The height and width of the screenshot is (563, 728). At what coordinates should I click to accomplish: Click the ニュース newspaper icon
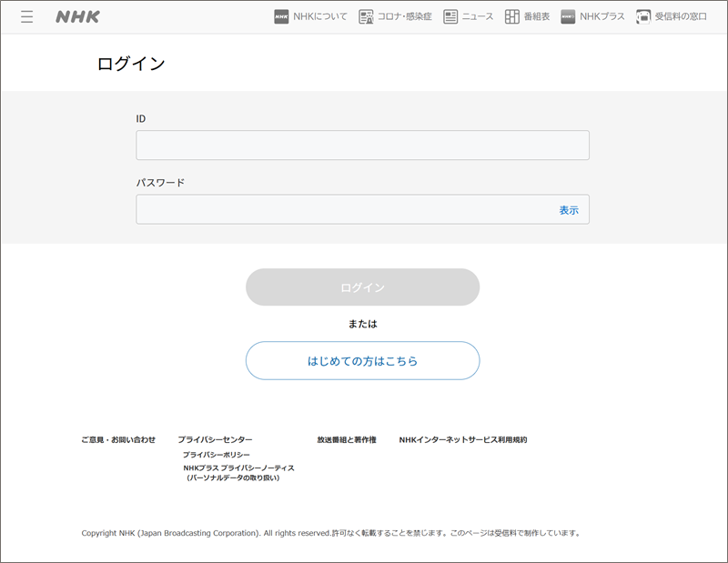(x=450, y=16)
